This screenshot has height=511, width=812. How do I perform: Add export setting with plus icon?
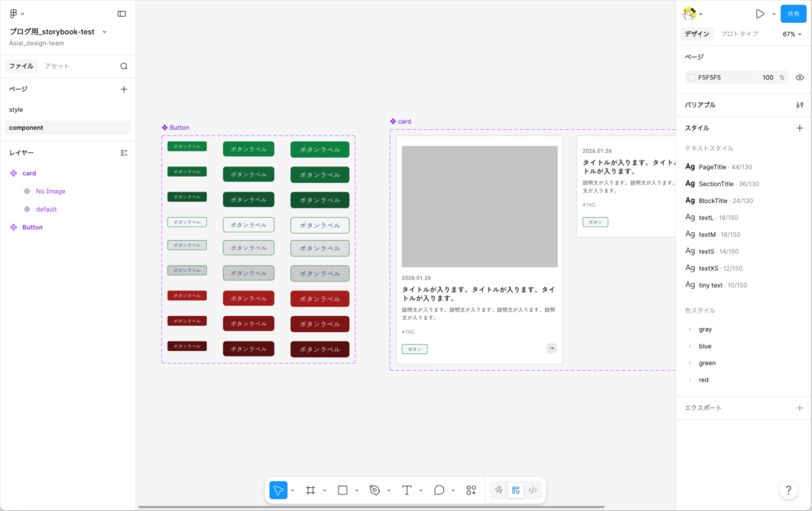click(x=799, y=408)
